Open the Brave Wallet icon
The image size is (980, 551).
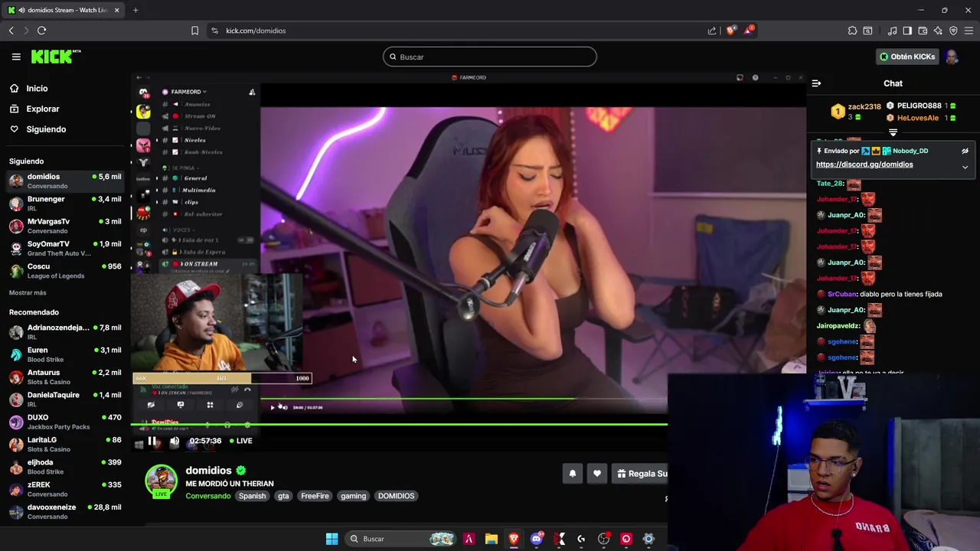point(923,31)
